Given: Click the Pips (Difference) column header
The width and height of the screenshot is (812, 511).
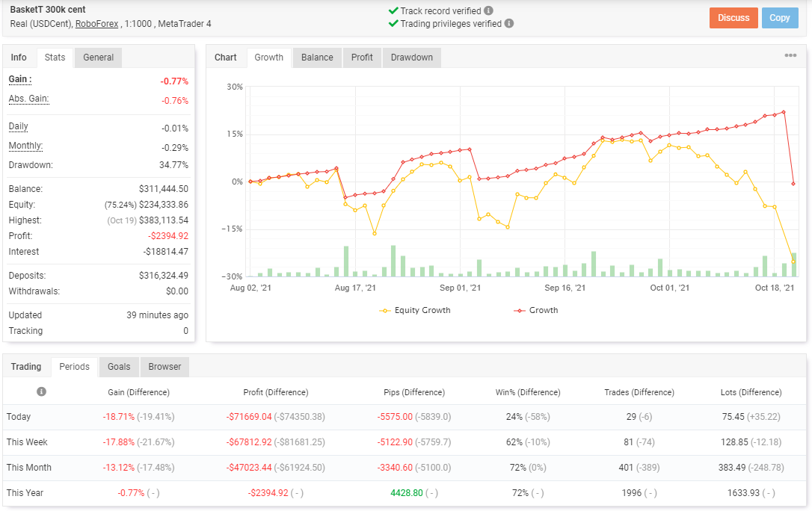Looking at the screenshot, I should point(414,392).
